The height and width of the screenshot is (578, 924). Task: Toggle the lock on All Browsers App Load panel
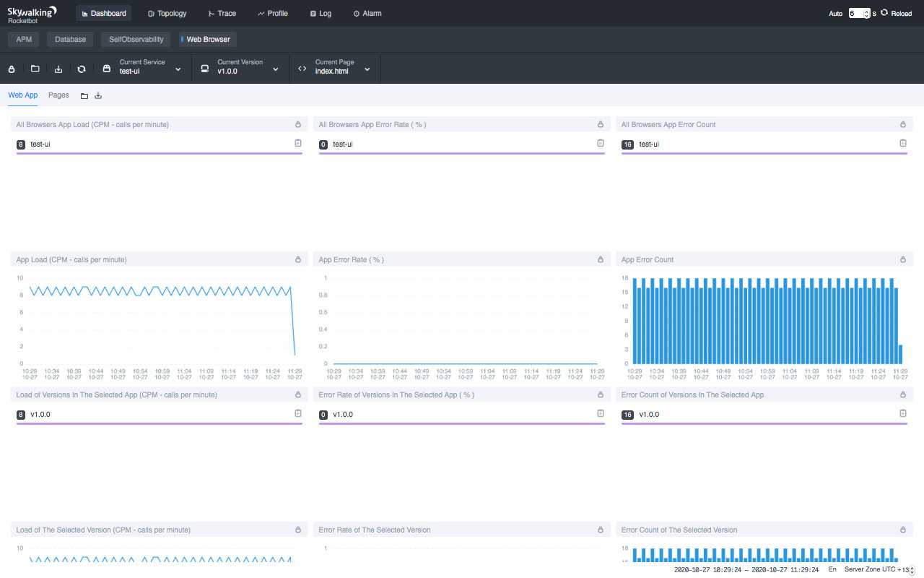297,124
